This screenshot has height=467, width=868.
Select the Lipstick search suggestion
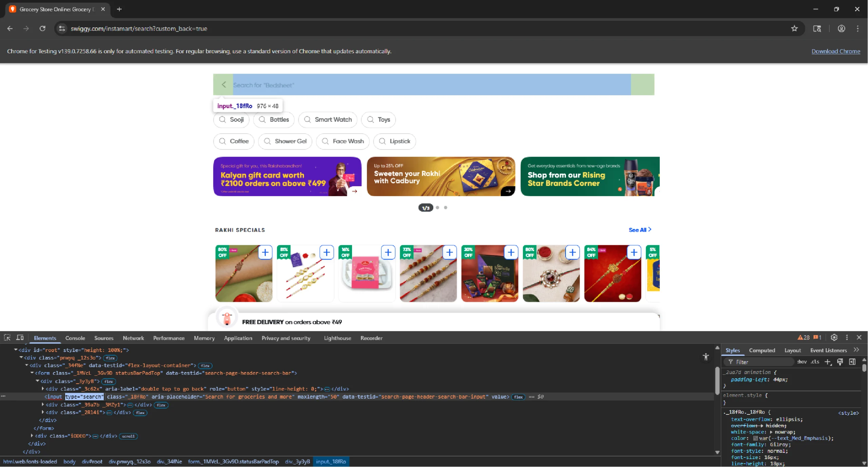pos(395,141)
